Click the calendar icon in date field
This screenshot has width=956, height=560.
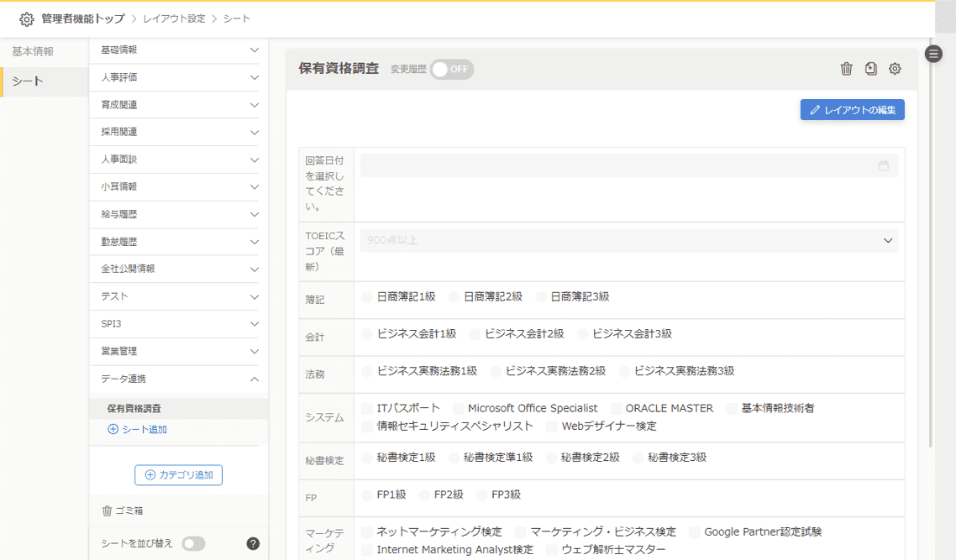pyautogui.click(x=883, y=166)
